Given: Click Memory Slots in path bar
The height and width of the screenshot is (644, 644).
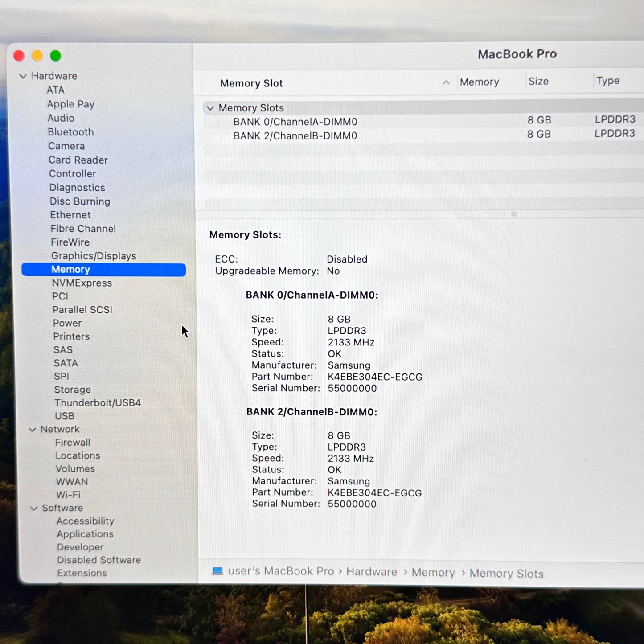Looking at the screenshot, I should tap(507, 574).
